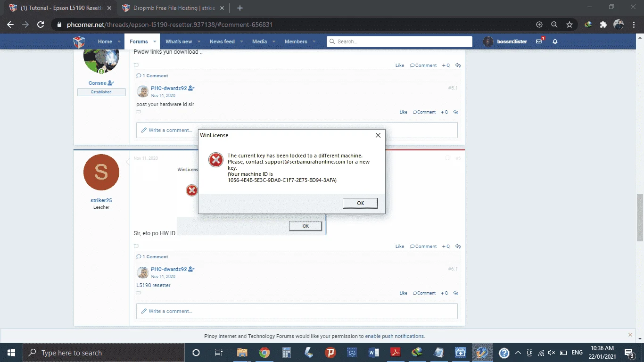644x362 pixels.
Task: Open the Forums nav item
Action: 139,41
